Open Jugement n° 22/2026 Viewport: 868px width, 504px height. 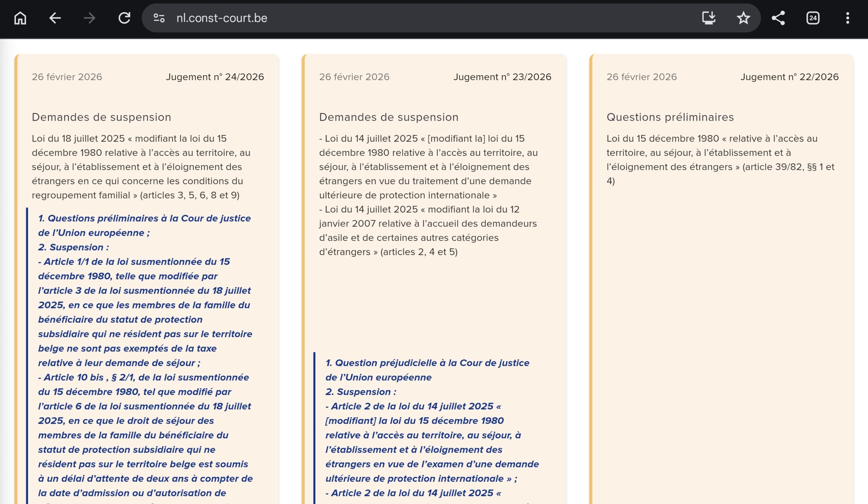tap(789, 77)
